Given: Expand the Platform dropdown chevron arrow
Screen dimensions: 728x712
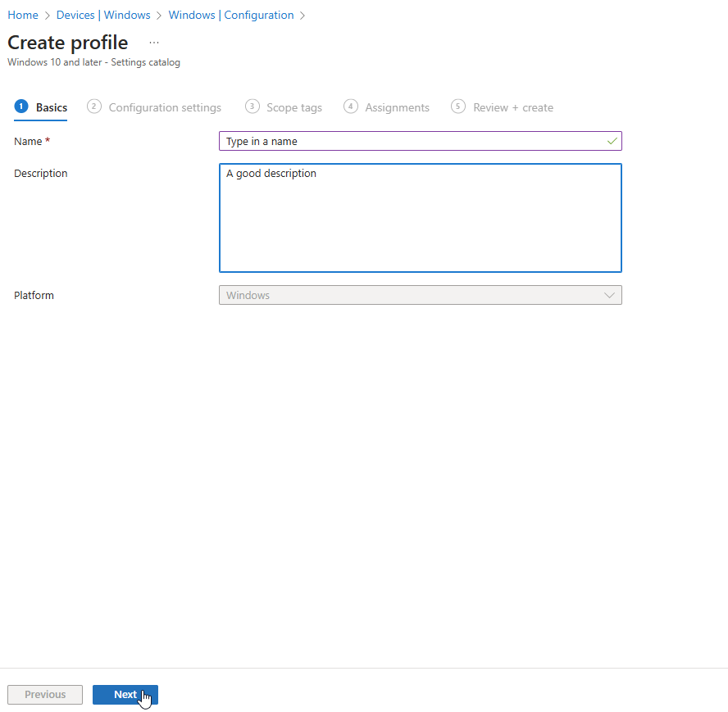Looking at the screenshot, I should 610,295.
